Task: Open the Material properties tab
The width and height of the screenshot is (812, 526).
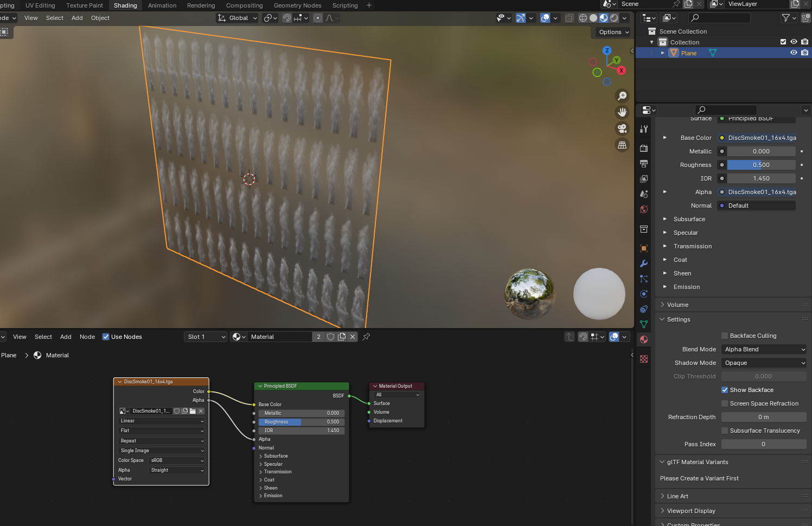Action: pyautogui.click(x=644, y=339)
